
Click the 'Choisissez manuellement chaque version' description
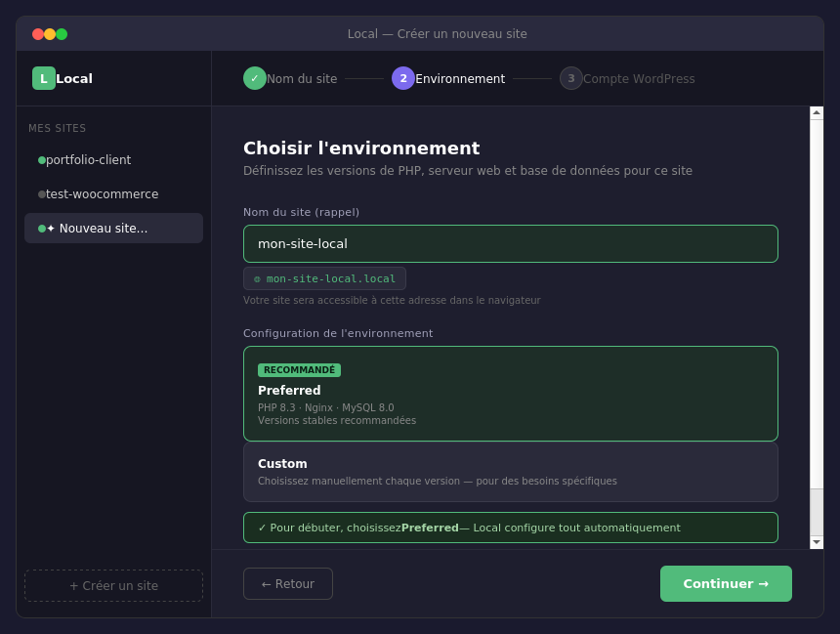(438, 481)
